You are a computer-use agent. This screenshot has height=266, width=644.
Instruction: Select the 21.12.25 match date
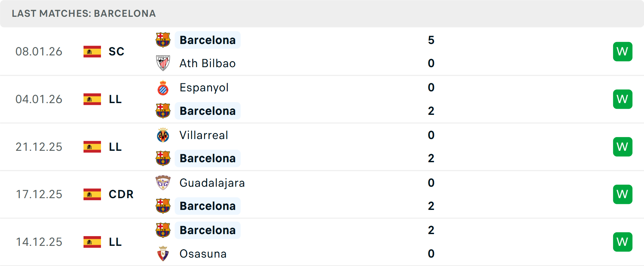pyautogui.click(x=39, y=147)
